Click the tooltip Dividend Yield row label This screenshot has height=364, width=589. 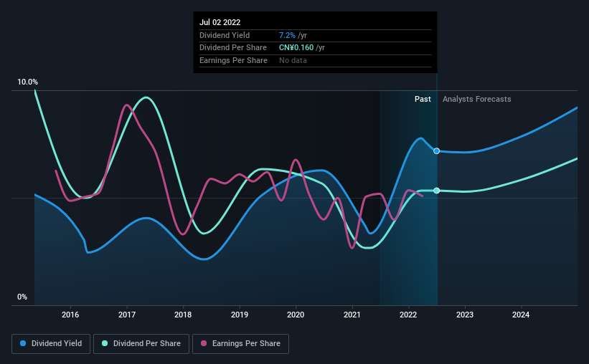225,35
